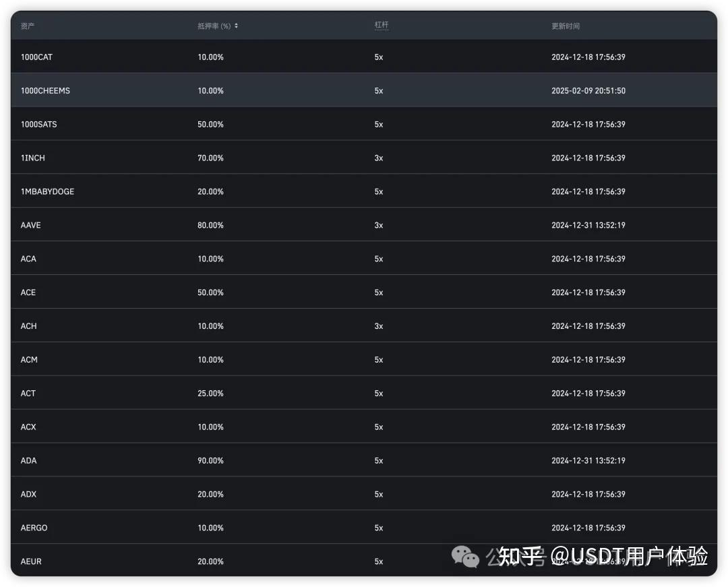Select the ACH asset name
Screen dimensions: 728x587
29,326
